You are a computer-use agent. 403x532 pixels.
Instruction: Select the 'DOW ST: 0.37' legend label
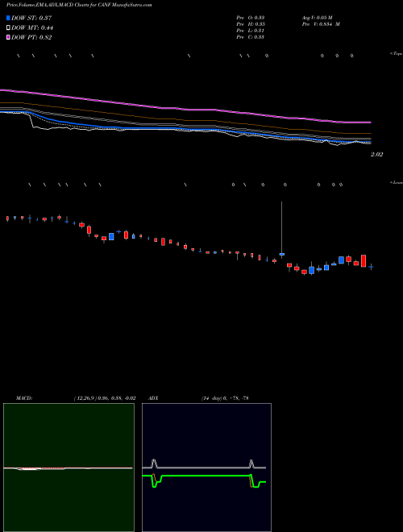pos(31,18)
